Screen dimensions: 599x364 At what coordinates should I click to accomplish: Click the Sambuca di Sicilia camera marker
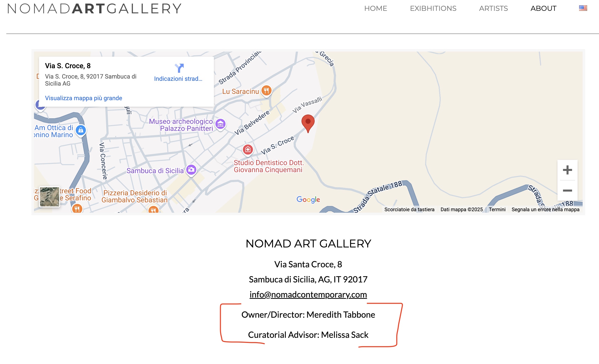(191, 170)
